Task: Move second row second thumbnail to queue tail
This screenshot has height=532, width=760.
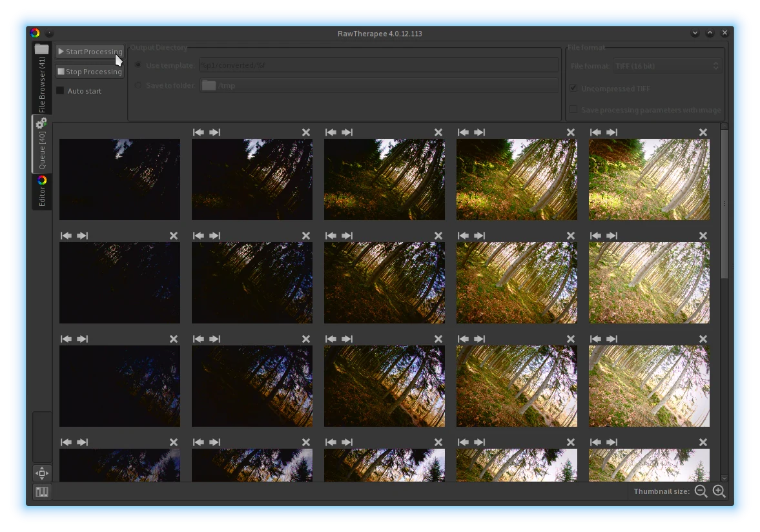Action: [x=215, y=236]
